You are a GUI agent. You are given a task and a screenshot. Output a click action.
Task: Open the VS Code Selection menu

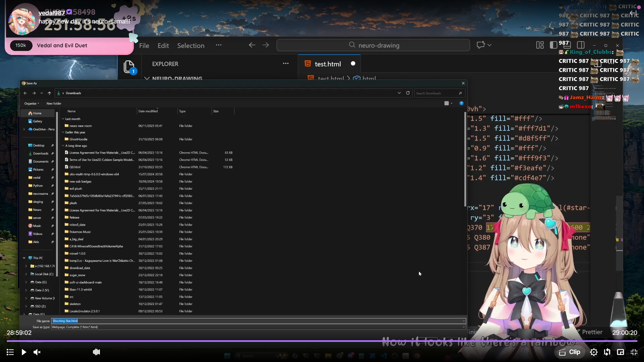point(191,46)
